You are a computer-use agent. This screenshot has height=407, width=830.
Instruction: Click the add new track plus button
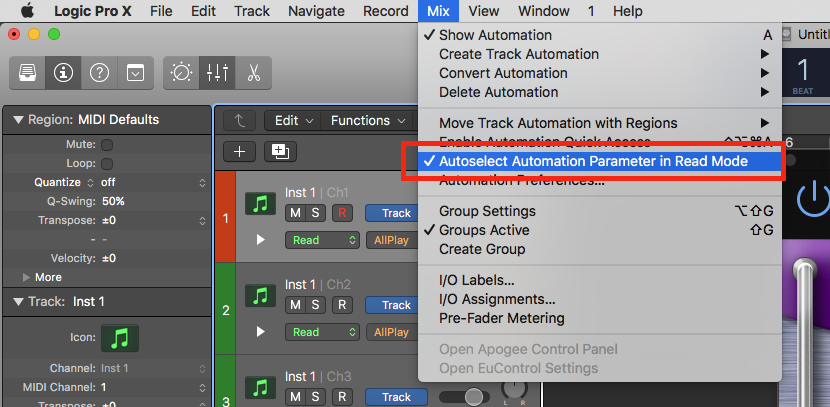click(239, 151)
